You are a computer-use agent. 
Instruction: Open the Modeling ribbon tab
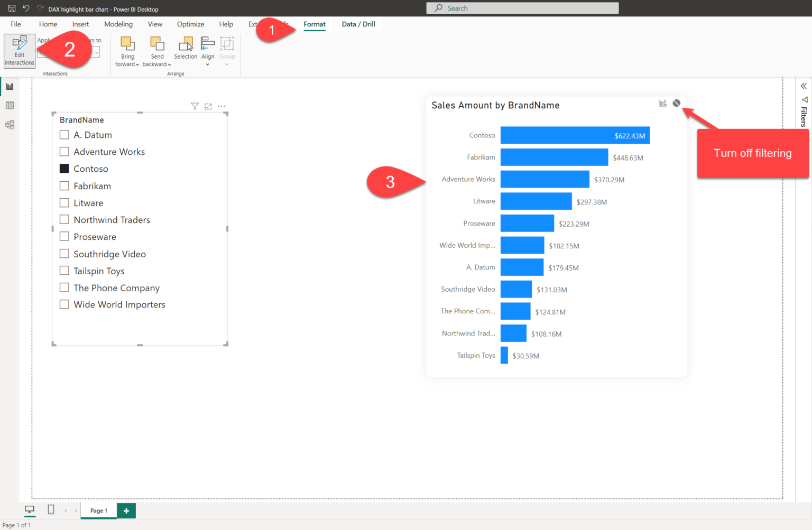[118, 24]
